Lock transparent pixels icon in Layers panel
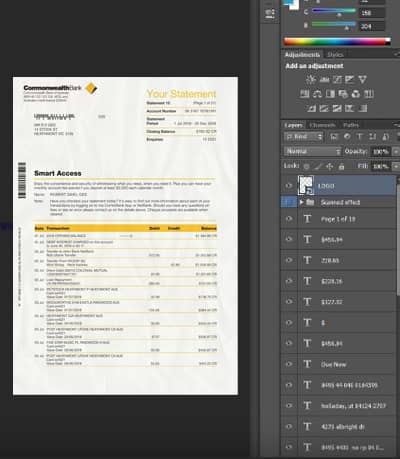The width and height of the screenshot is (400, 459). pyautogui.click(x=306, y=166)
